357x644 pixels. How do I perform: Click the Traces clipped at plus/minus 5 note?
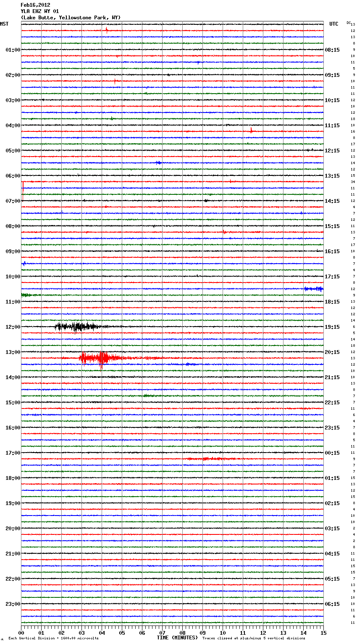point(254,638)
